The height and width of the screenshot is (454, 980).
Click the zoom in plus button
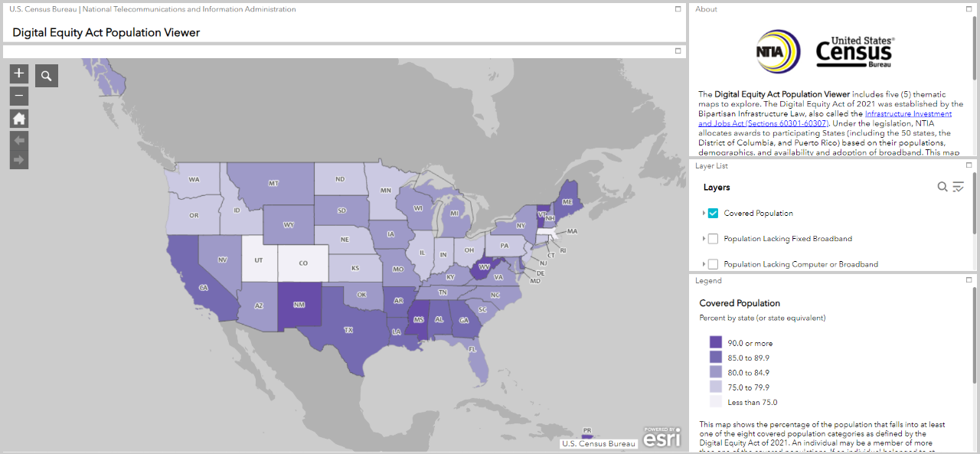(x=19, y=73)
